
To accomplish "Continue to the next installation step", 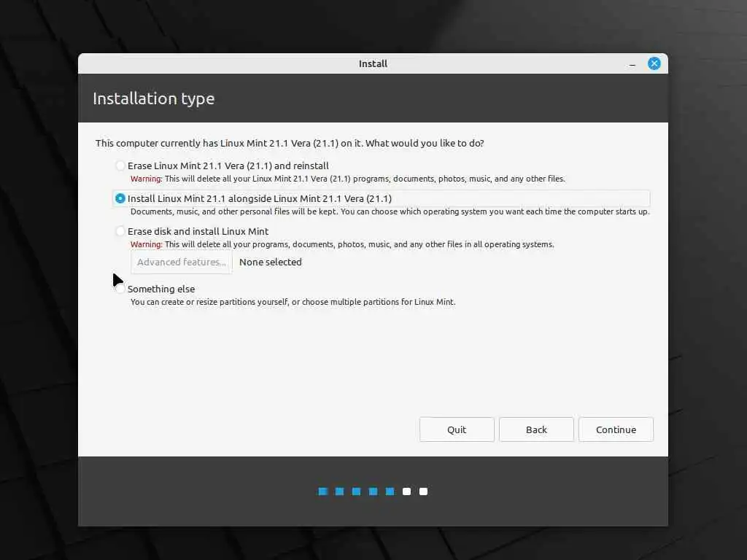I will (x=616, y=429).
